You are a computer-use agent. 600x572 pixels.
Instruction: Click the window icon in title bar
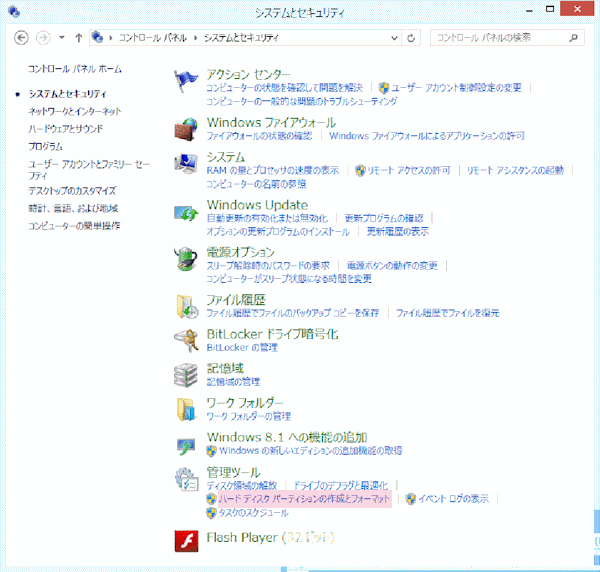click(14, 11)
